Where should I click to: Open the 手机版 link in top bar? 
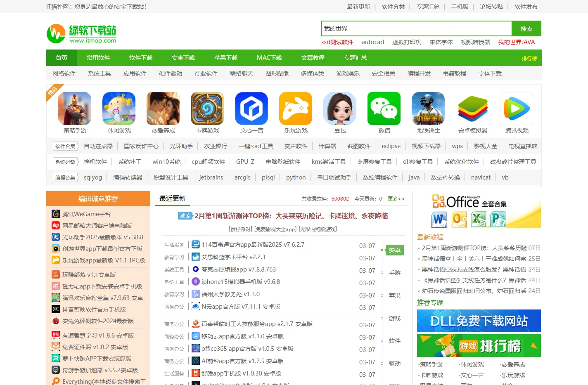click(x=460, y=7)
